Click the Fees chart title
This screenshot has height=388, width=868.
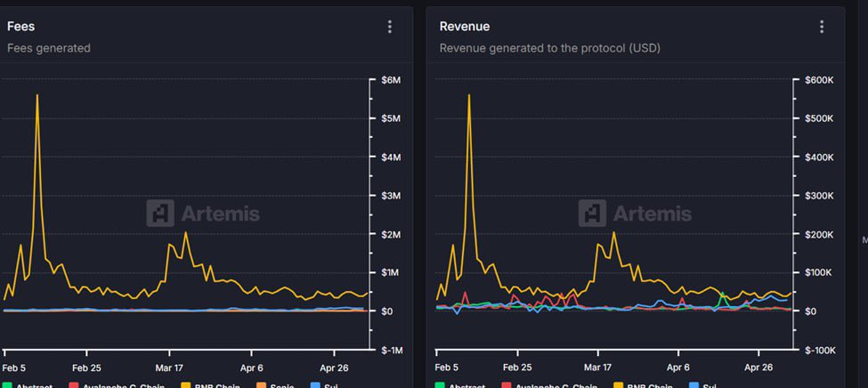(x=21, y=26)
